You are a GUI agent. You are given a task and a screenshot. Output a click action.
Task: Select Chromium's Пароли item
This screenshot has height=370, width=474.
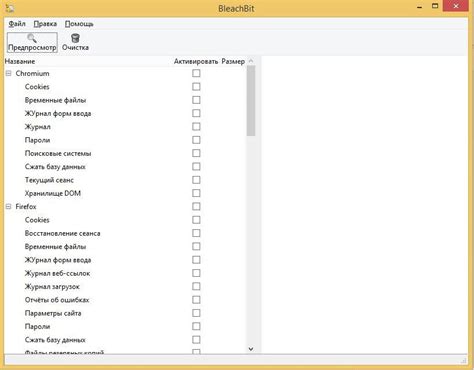(x=37, y=140)
